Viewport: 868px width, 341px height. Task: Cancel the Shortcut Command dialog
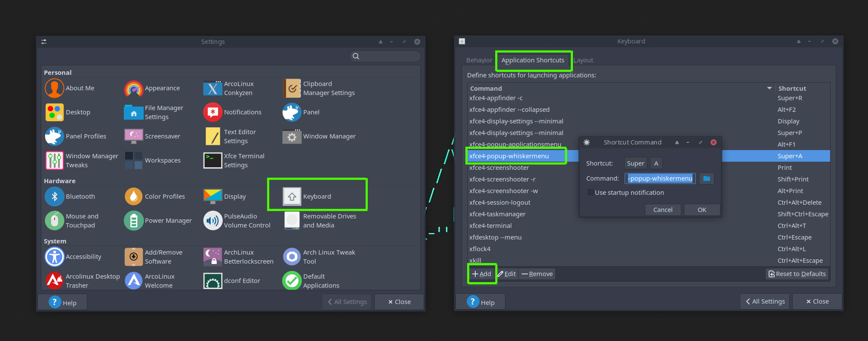coord(663,210)
